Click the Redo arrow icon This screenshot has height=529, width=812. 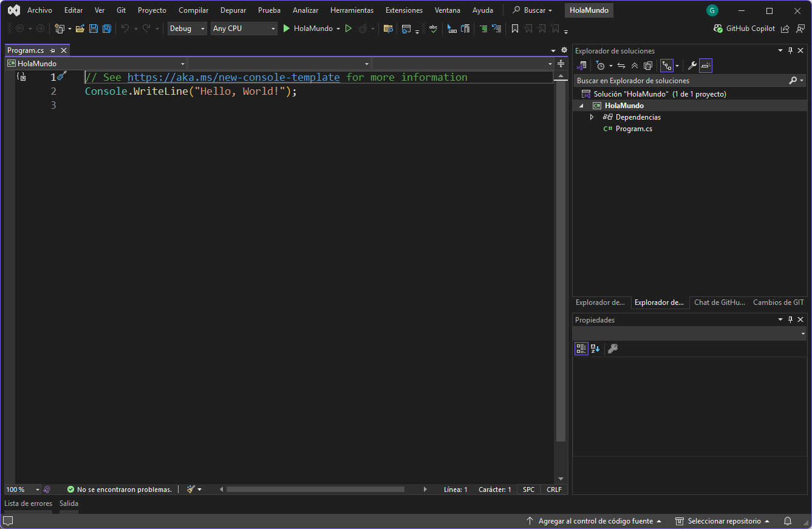146,29
